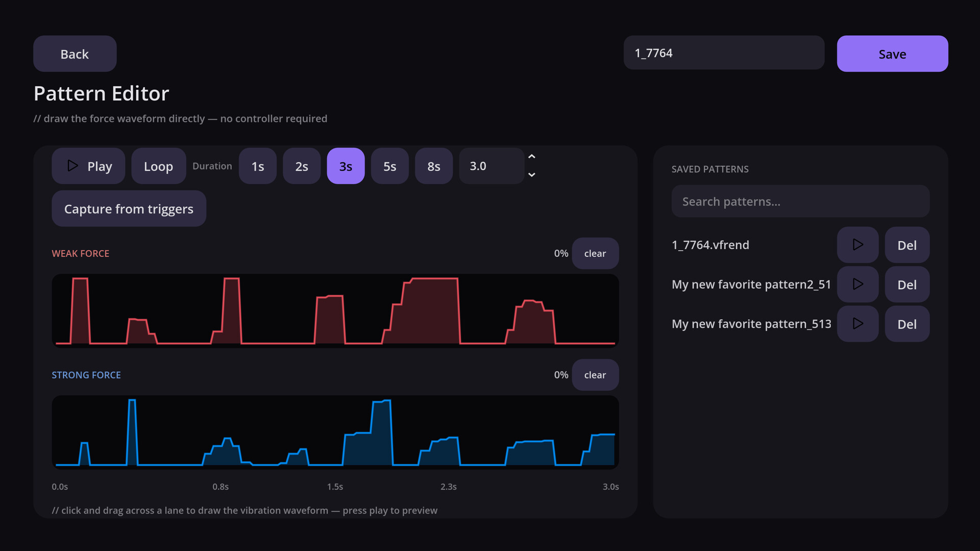Delete My new favorite pattern2_51
The image size is (980, 551).
(x=907, y=284)
